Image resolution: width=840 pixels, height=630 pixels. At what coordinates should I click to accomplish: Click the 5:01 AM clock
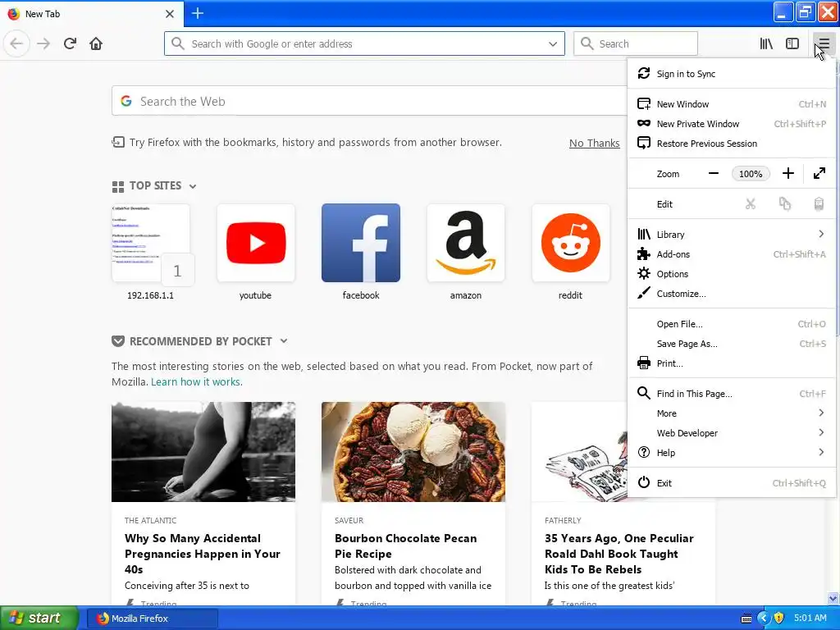(810, 619)
